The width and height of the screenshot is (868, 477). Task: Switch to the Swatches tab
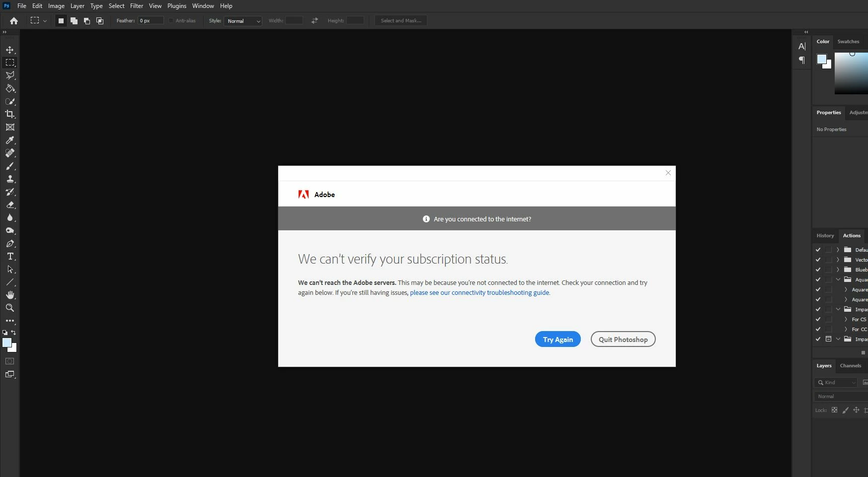pos(848,42)
